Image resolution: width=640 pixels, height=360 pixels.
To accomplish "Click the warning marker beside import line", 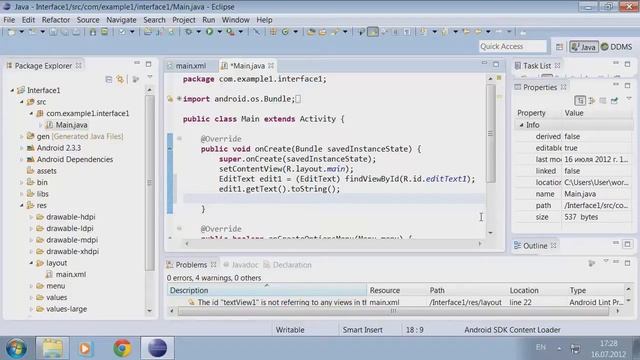I will pyautogui.click(x=170, y=99).
